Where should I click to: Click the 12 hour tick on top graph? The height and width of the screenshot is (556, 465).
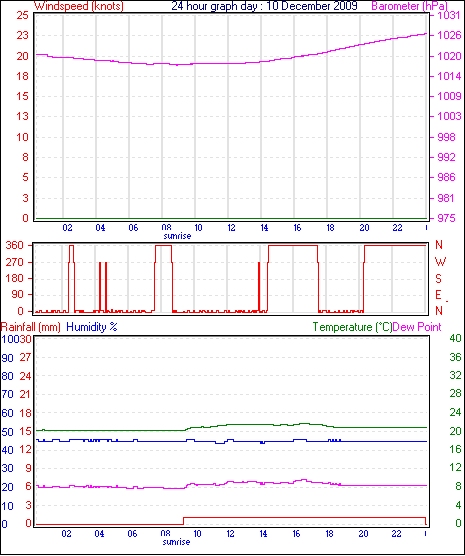(x=231, y=228)
